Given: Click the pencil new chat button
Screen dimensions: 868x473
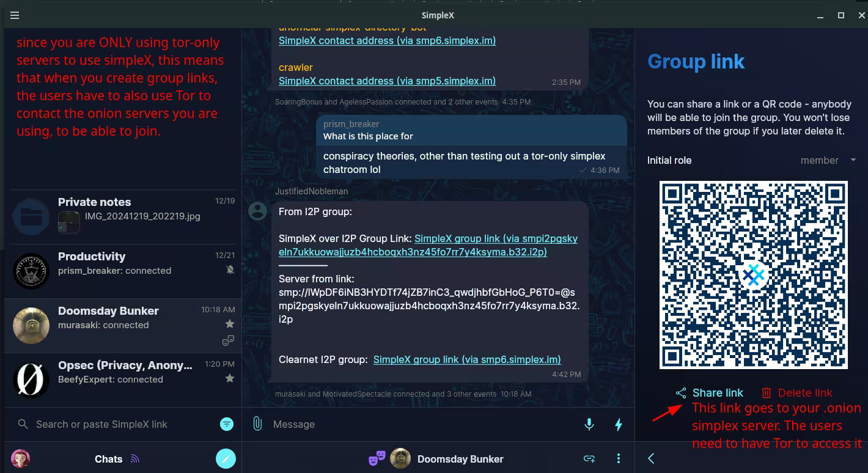Looking at the screenshot, I should tap(226, 458).
